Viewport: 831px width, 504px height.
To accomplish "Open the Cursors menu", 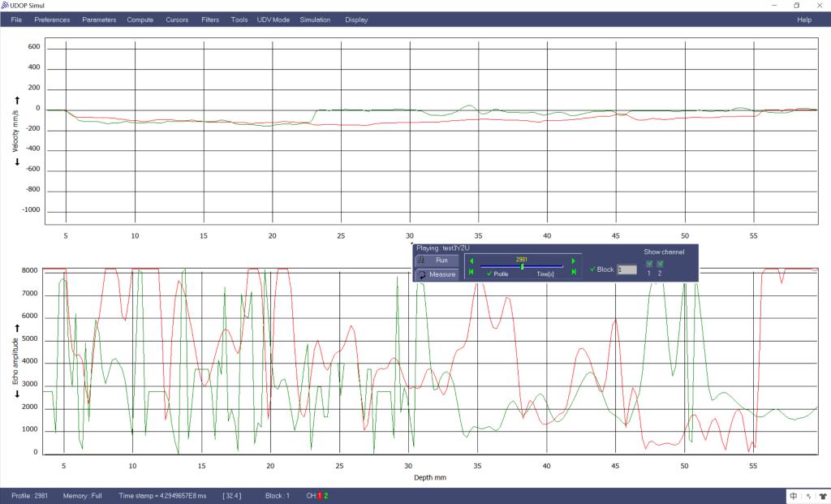I will coord(177,19).
